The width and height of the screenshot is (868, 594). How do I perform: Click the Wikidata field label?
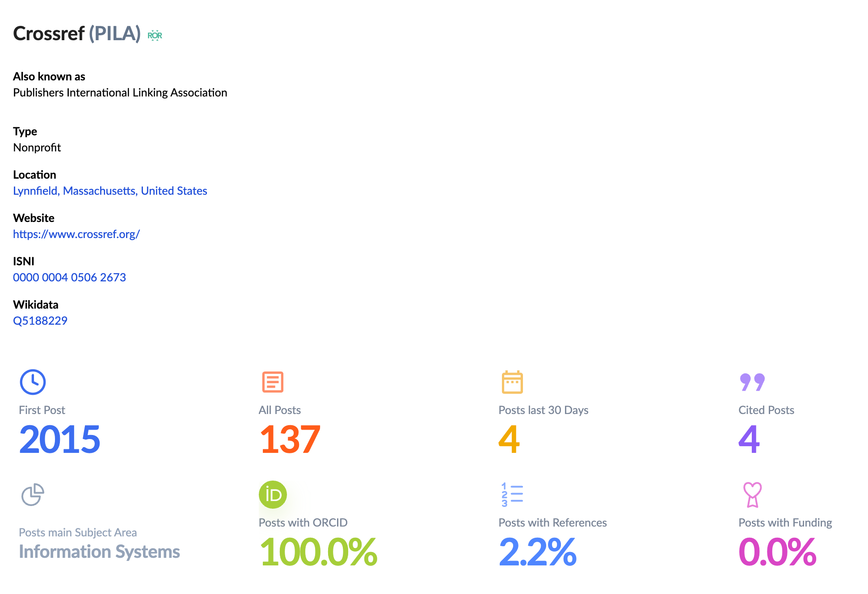[x=36, y=305]
